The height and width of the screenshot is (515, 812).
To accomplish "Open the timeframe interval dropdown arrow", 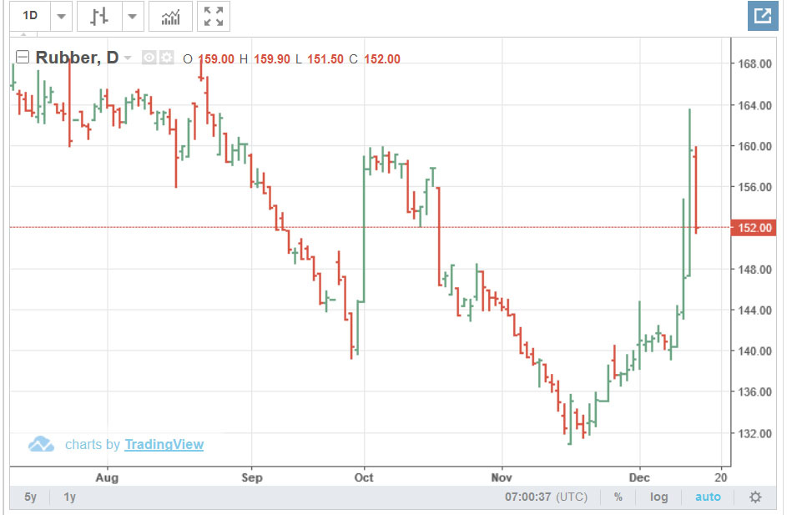I will point(61,16).
